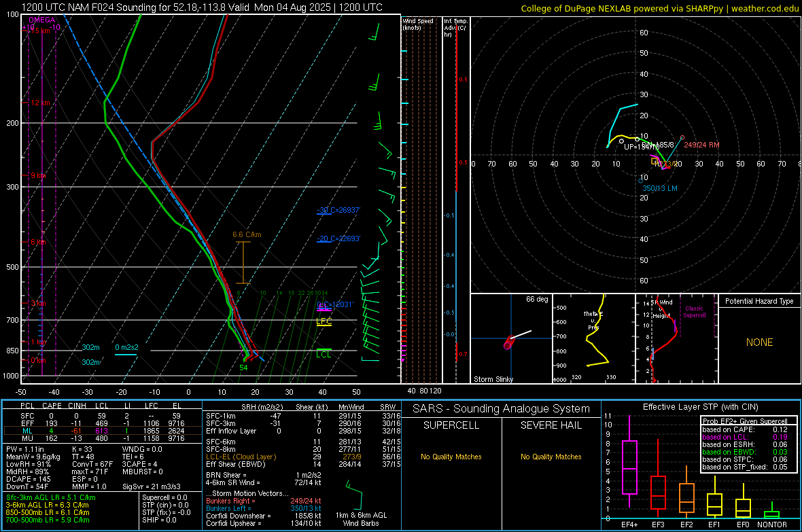Image resolution: width=802 pixels, height=532 pixels.
Task: Click '850-500mb LR = 6.1 C/km'
Action: [48, 512]
